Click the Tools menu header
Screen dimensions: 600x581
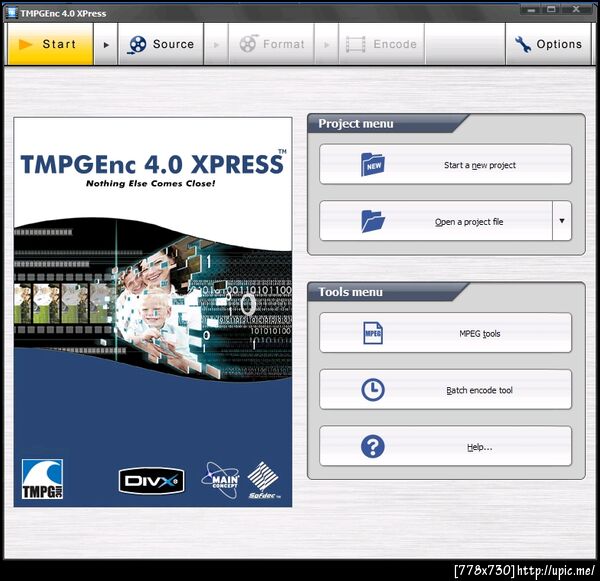351,292
